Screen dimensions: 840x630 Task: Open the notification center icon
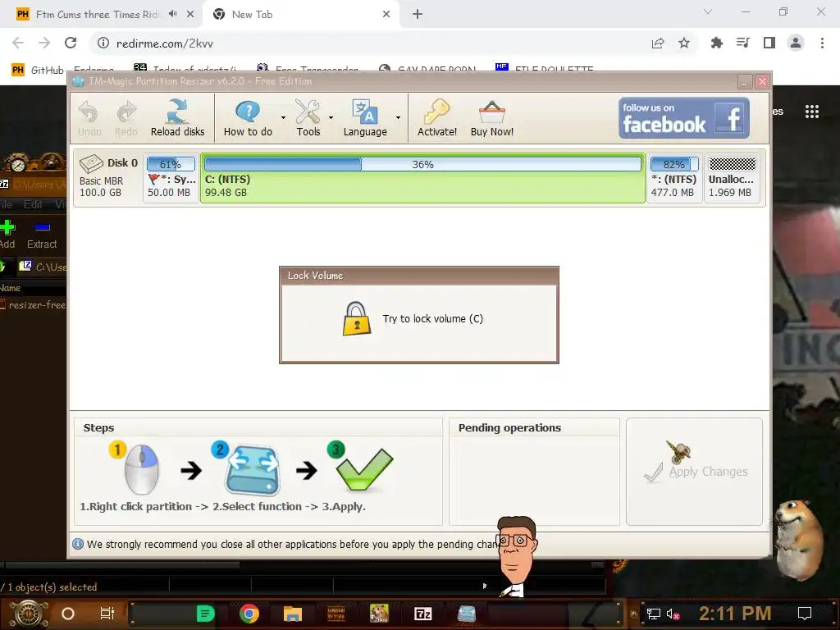click(805, 614)
